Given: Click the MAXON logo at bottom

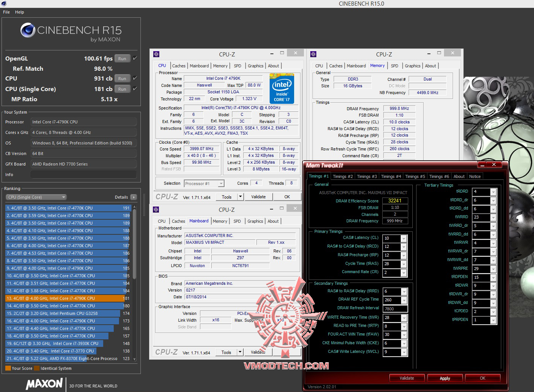Looking at the screenshot, I should pos(44,384).
